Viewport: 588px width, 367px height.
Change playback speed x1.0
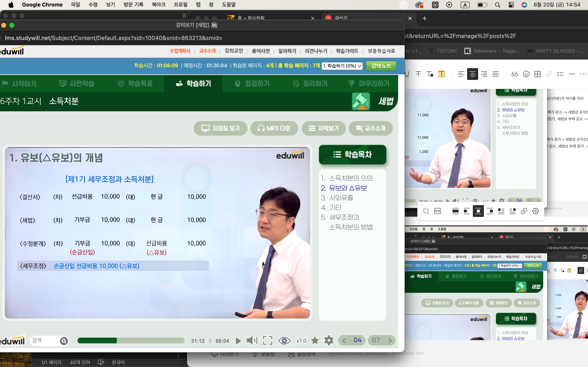pos(301,341)
